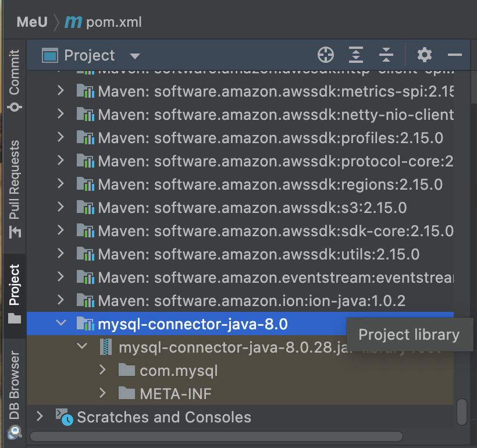Expand the META-INF folder
Image resolution: width=477 pixels, height=448 pixels.
click(x=102, y=393)
